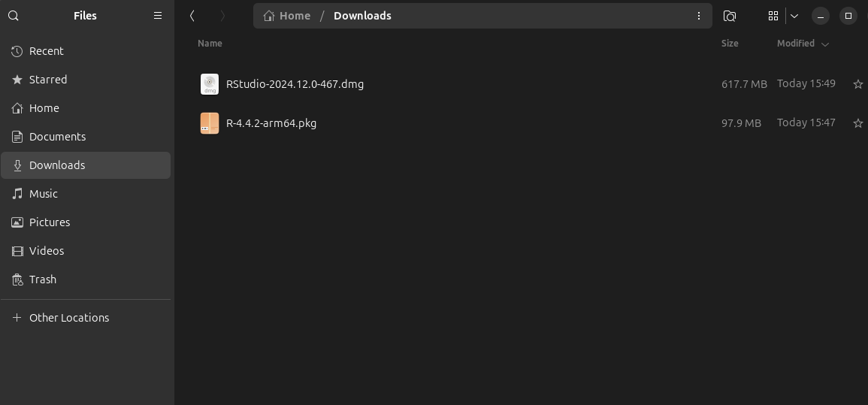Click the search icon in Files
Screen dimensions: 868x405
pyautogui.click(x=14, y=16)
